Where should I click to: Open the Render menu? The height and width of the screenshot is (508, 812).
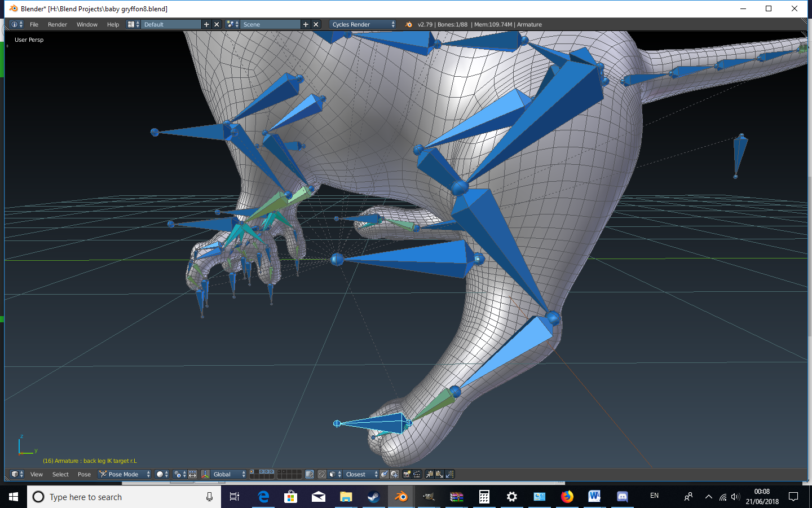point(58,24)
